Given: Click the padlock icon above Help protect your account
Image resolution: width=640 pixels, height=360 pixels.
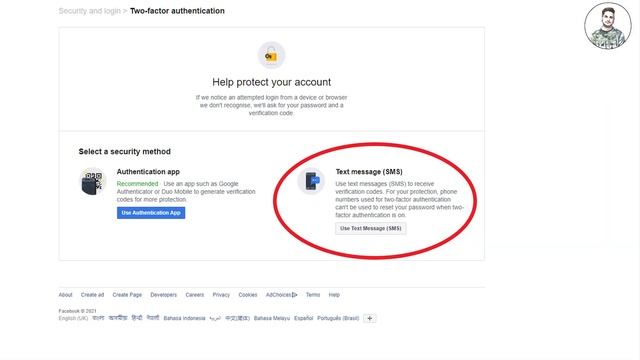Looking at the screenshot, I should pyautogui.click(x=271, y=55).
